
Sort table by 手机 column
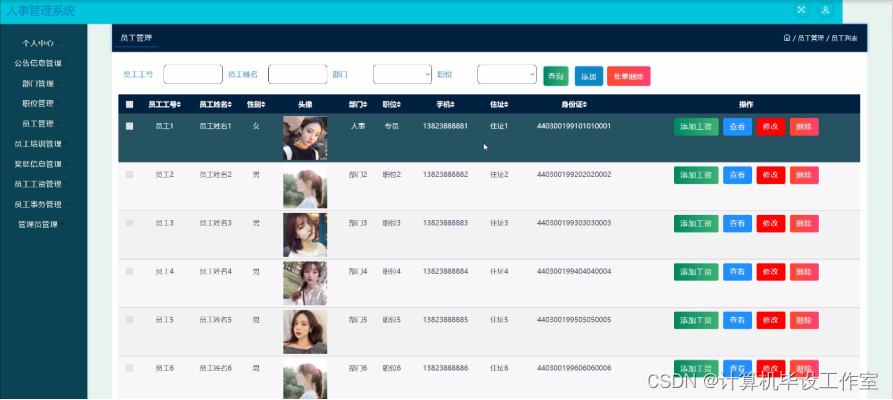(x=445, y=105)
